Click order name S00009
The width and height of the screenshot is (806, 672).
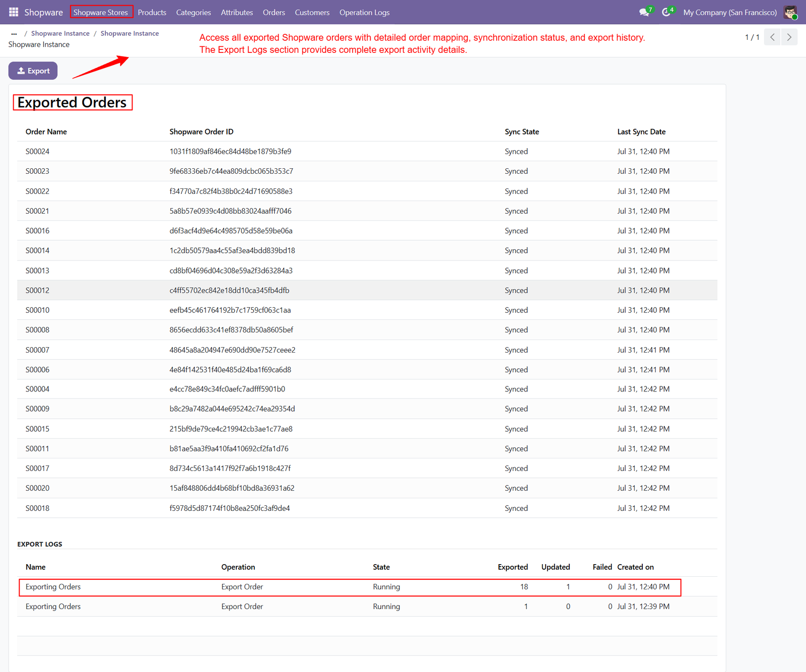[37, 409]
